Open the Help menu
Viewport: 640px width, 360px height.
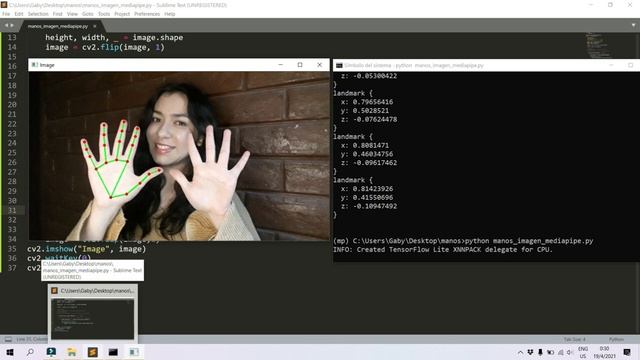[x=170, y=14]
